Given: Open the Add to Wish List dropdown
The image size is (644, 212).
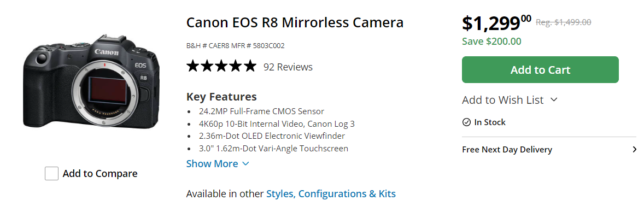Looking at the screenshot, I should point(510,100).
